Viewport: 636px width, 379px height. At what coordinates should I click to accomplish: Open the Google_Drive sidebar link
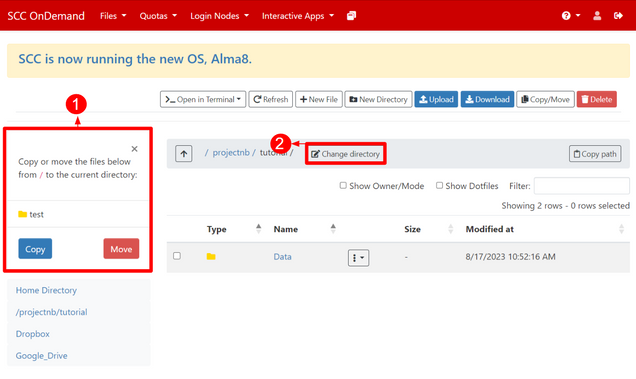click(x=41, y=356)
